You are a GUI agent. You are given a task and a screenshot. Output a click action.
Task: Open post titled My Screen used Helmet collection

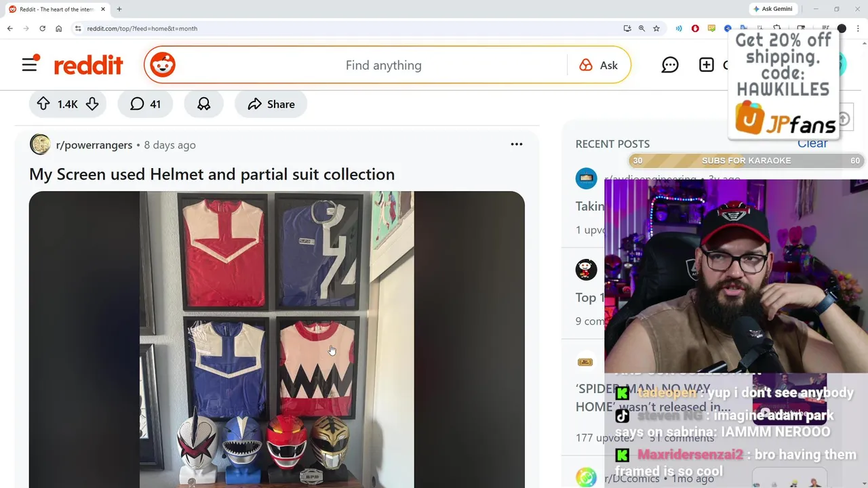[x=212, y=174]
